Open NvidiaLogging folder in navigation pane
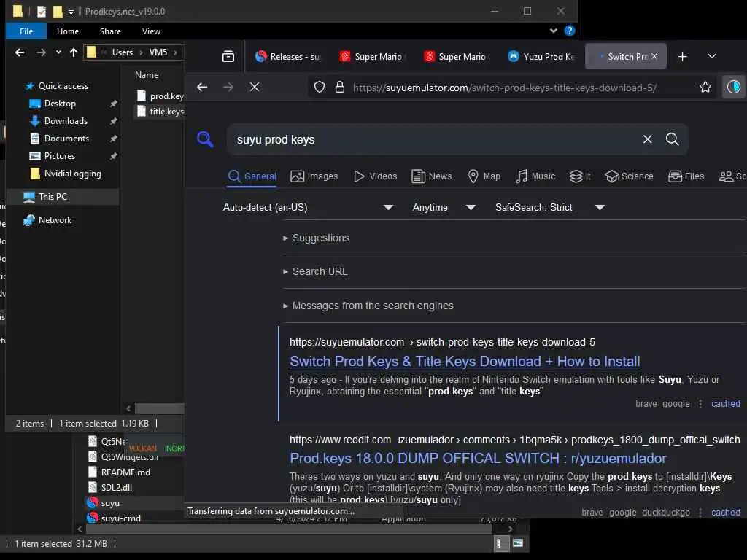 click(72, 174)
